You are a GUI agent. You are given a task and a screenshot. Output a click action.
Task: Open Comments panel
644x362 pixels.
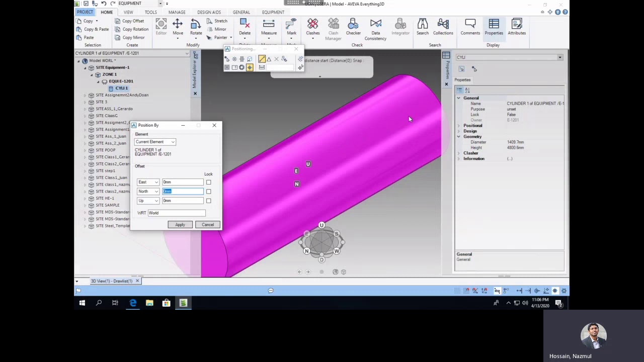tap(470, 27)
